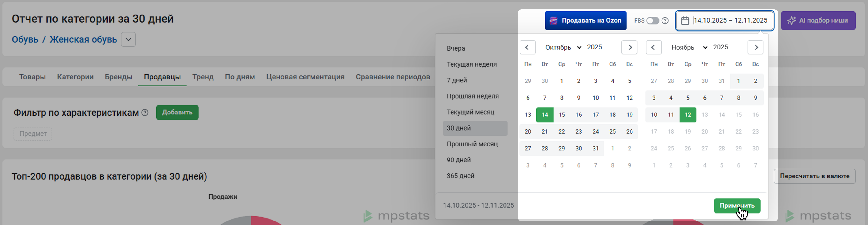Click previous month arrow in November calendar
The image size is (868, 225).
[x=653, y=48]
